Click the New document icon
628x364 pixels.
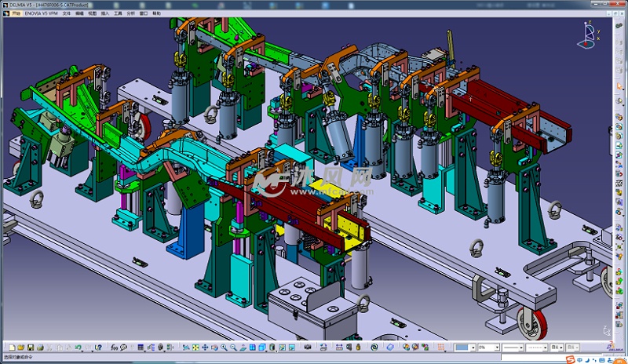pyautogui.click(x=11, y=348)
